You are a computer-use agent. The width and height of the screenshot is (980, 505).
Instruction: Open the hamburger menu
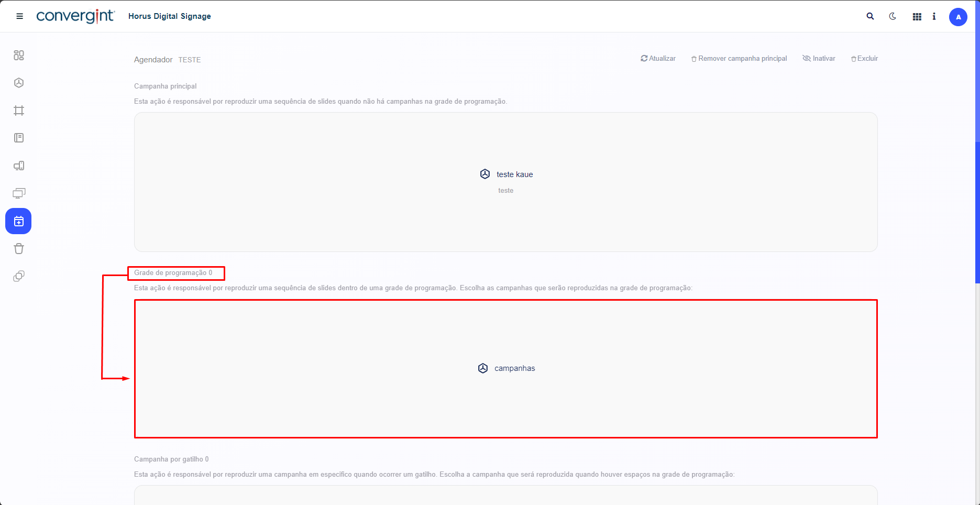[20, 16]
